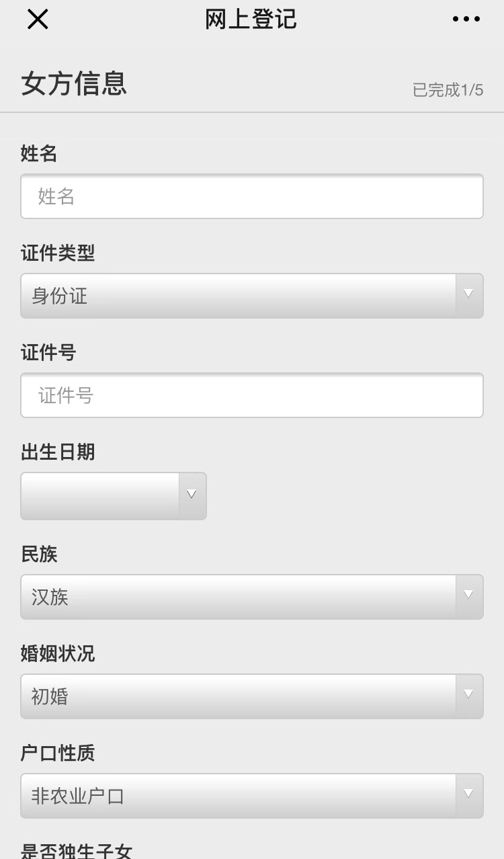Image resolution: width=504 pixels, height=859 pixels.
Task: Open the more options menu (•••)
Action: (x=466, y=19)
